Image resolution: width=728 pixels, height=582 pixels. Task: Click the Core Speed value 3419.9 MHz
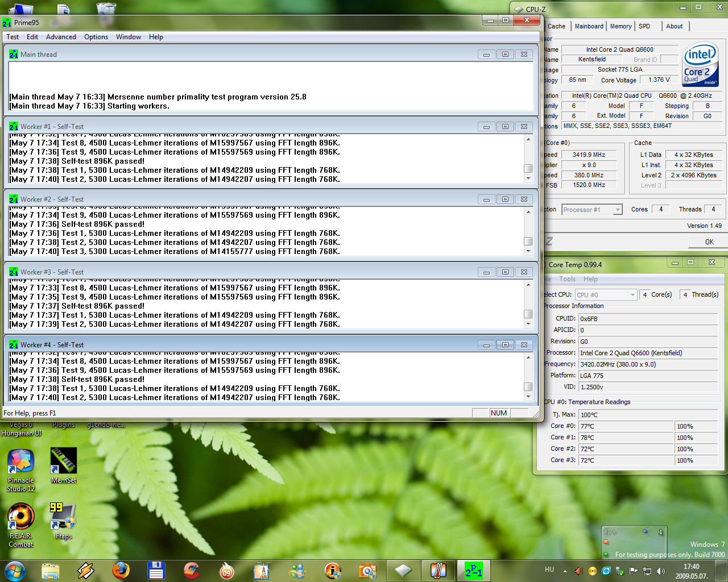click(x=589, y=155)
